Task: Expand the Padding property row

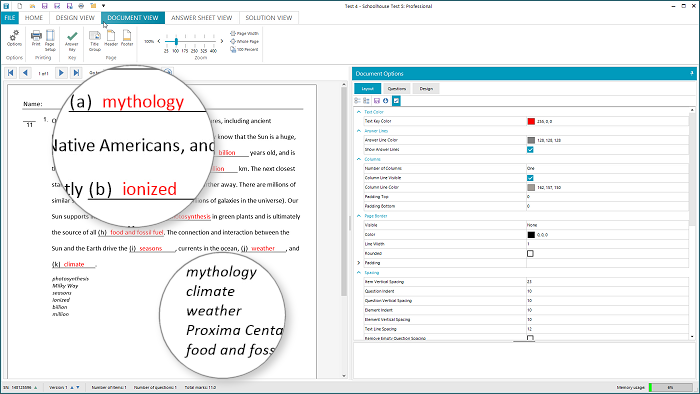Action: point(359,263)
